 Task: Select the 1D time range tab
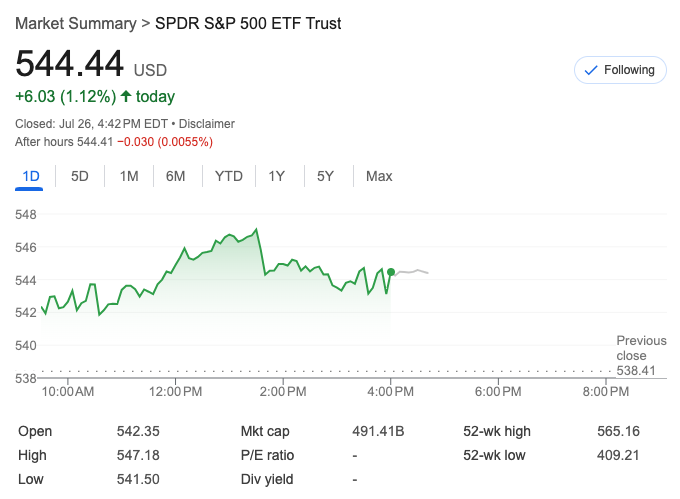pos(31,177)
